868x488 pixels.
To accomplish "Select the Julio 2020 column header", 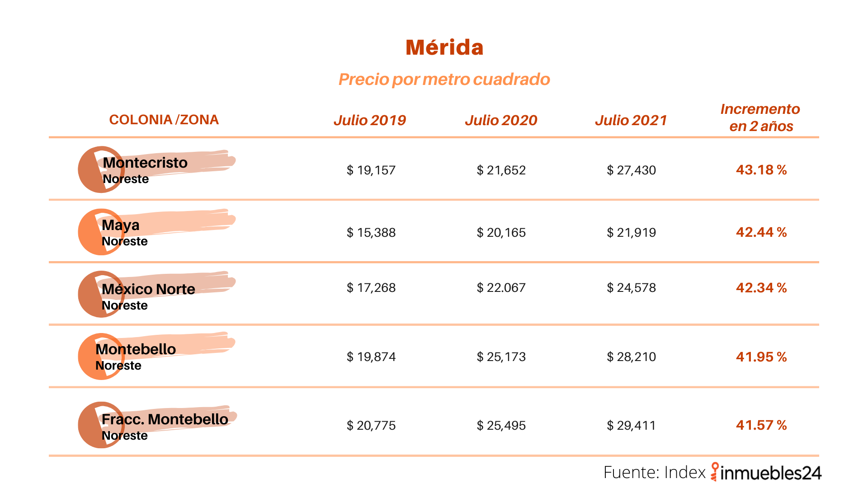I will coord(501,120).
